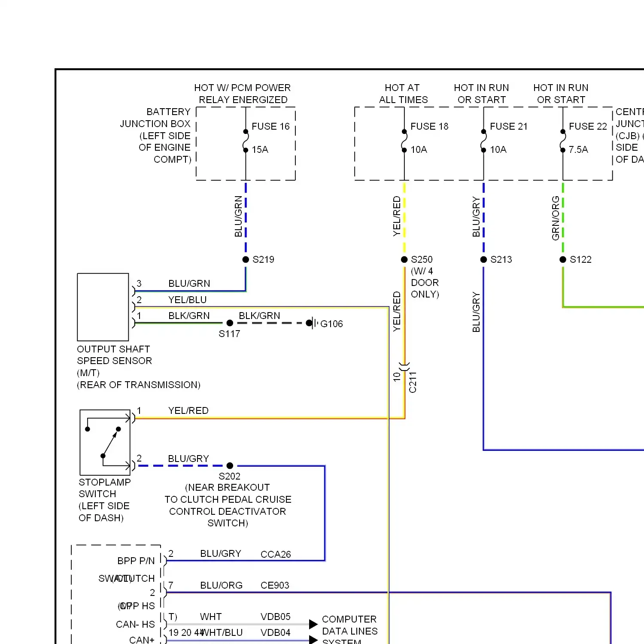Image resolution: width=644 pixels, height=644 pixels.
Task: Click the S117 splice dot
Action: click(x=230, y=323)
